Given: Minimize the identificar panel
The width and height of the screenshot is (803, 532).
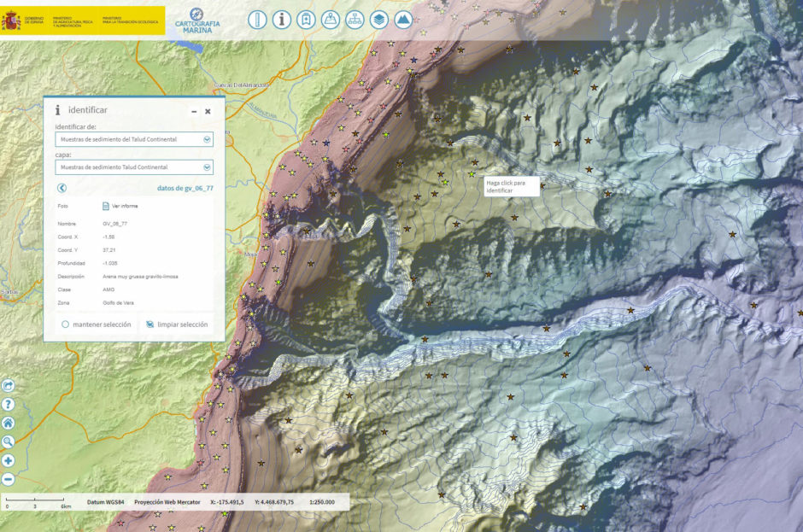Looking at the screenshot, I should pos(194,111).
